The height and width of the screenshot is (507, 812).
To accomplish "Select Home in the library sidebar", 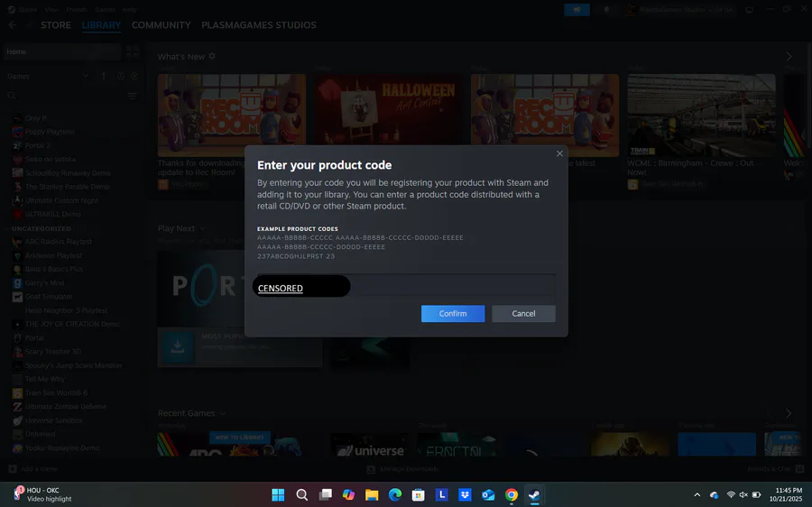I will pyautogui.click(x=62, y=51).
